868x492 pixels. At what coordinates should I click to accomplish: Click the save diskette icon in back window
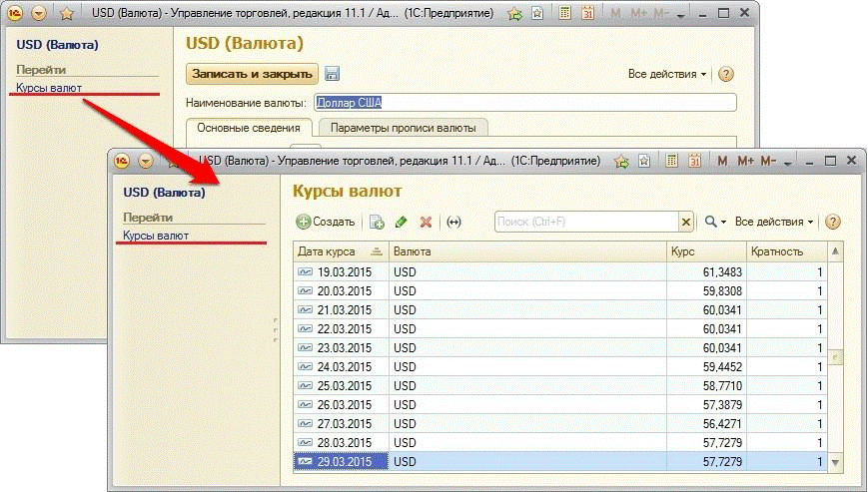pyautogui.click(x=333, y=74)
